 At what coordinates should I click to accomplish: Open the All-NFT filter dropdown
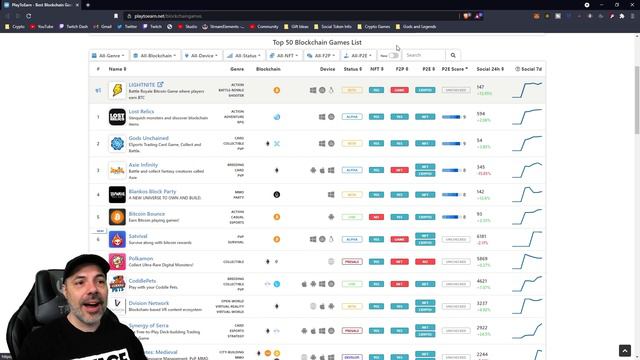tap(284, 56)
